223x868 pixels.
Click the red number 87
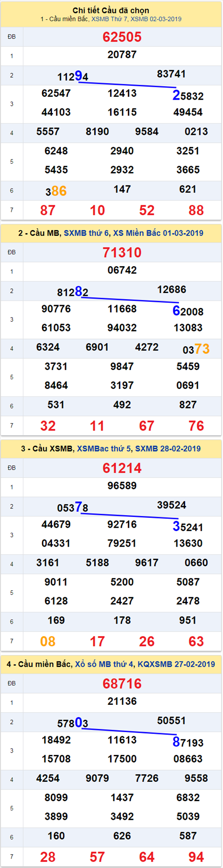[48, 211]
